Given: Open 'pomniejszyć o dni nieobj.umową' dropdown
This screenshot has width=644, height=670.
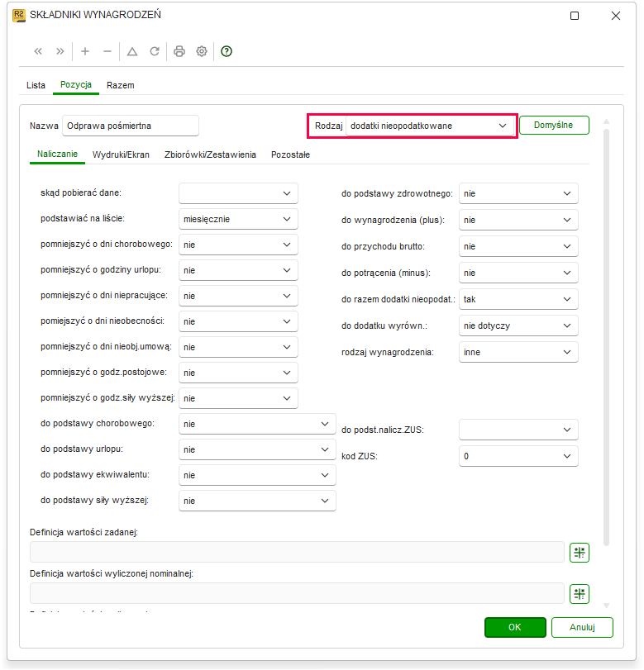Looking at the screenshot, I should pos(238,347).
